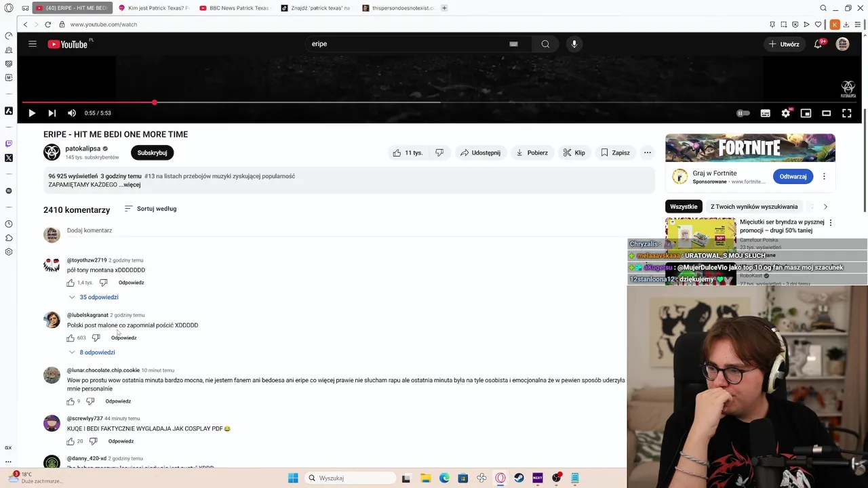This screenshot has width=868, height=488.
Task: Open the Windows Start menu
Action: coord(293,478)
